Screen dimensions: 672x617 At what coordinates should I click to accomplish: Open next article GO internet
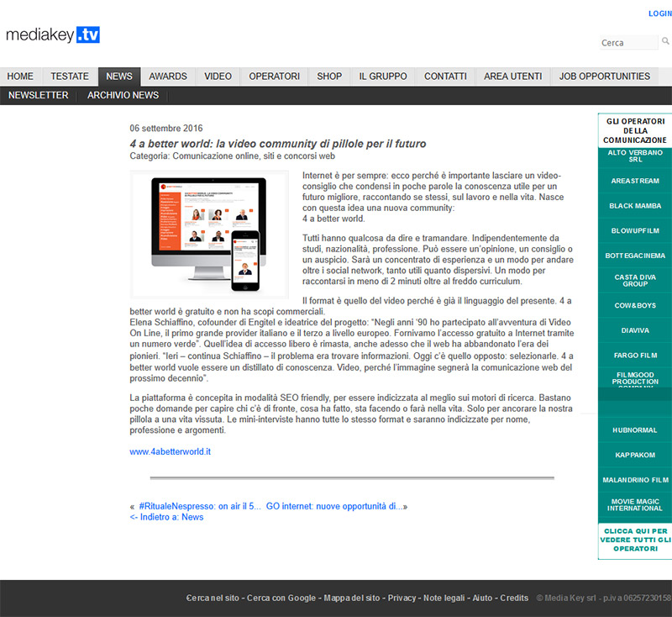[336, 507]
